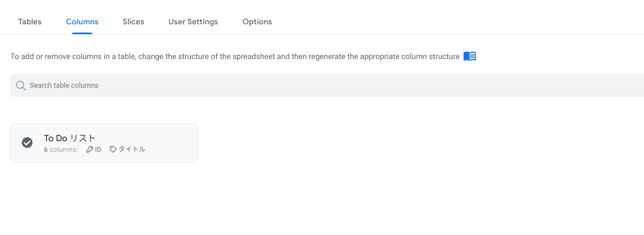Click the checkmark circle on To Do リスト
This screenshot has height=235, width=644.
27,143
